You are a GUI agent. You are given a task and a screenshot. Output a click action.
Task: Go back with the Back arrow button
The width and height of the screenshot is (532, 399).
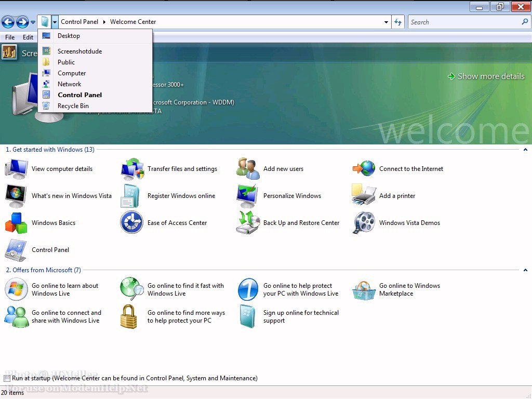(x=8, y=22)
